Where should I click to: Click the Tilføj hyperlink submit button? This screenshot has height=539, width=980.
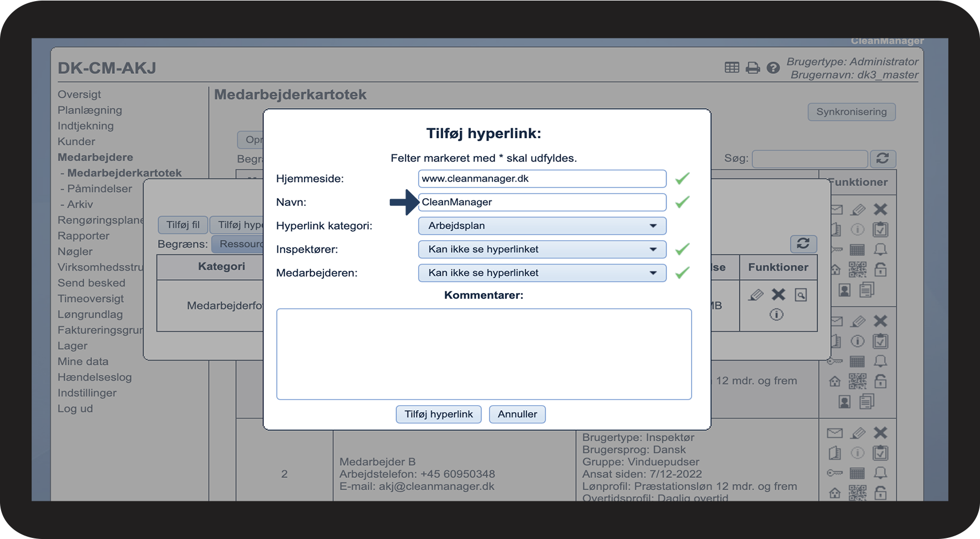[438, 414]
